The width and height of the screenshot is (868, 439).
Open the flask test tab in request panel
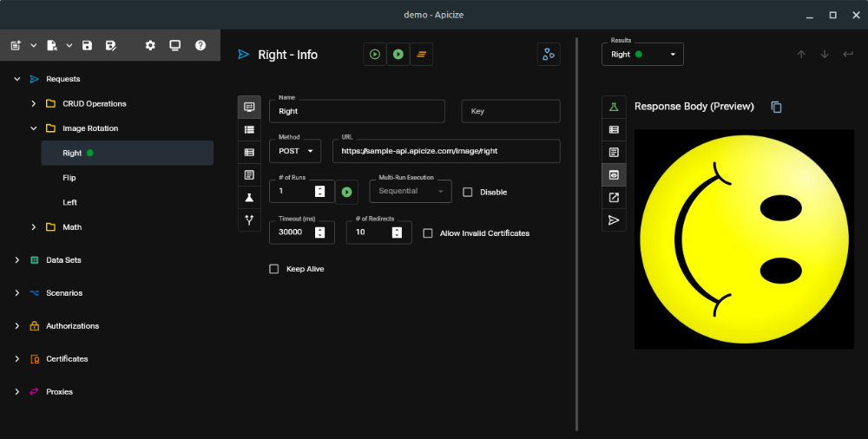pos(249,198)
